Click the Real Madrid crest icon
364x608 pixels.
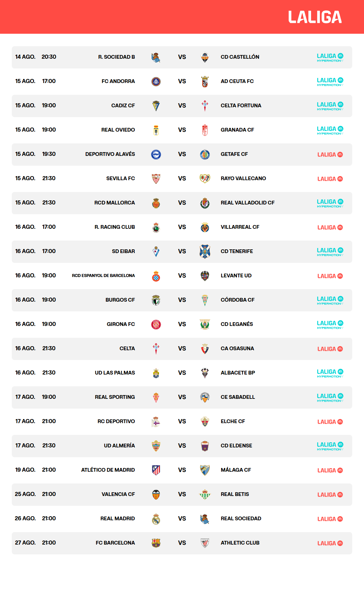[156, 519]
